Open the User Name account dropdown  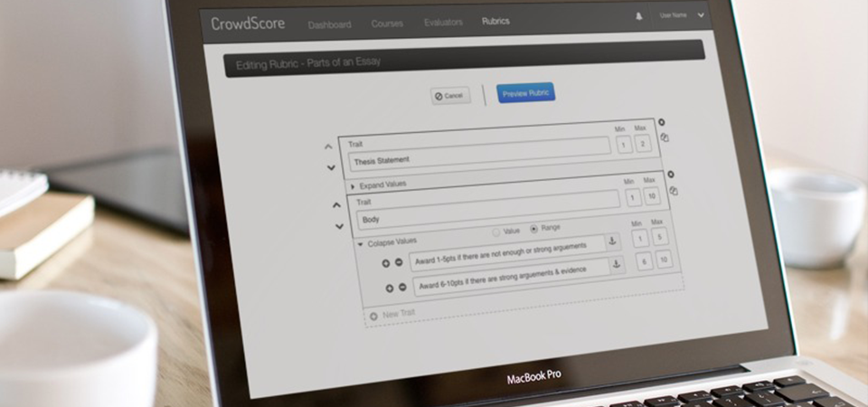pyautogui.click(x=682, y=15)
